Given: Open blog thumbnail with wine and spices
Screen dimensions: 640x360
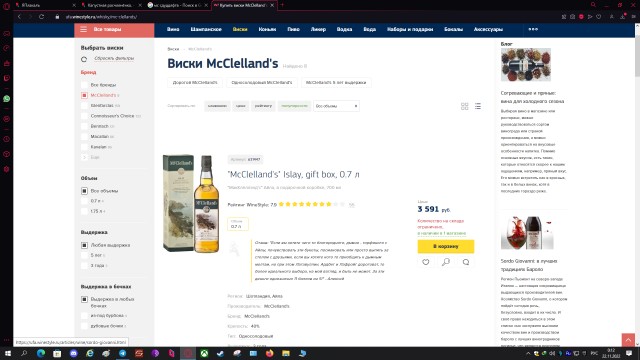Looking at the screenshot, I should tap(526, 64).
